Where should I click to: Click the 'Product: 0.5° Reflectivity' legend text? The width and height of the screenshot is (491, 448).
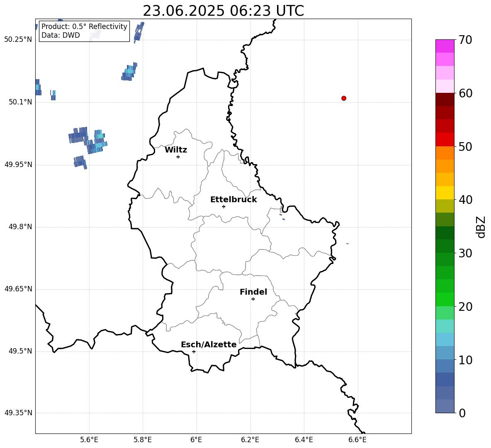84,26
